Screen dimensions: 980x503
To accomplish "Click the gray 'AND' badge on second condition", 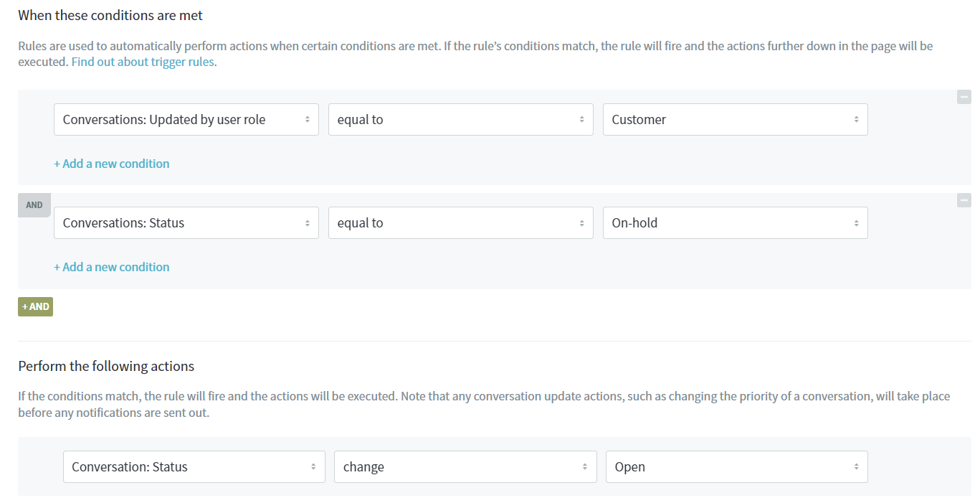I will point(34,205).
